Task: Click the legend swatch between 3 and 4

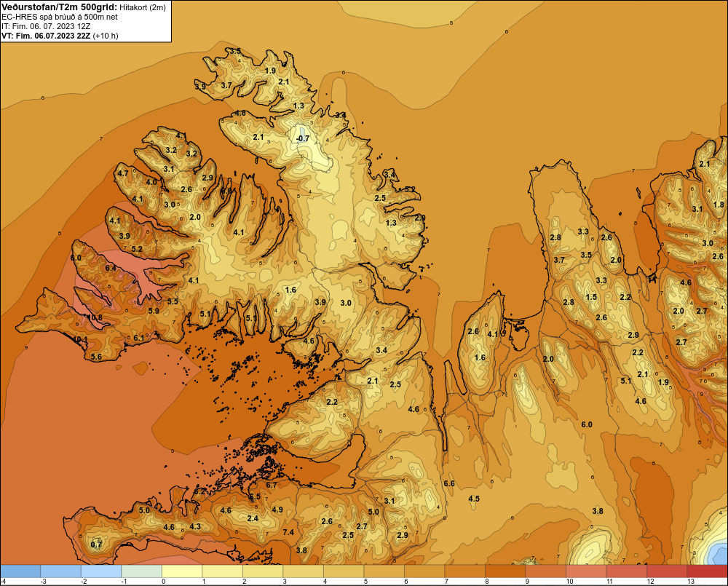Action: tap(303, 571)
